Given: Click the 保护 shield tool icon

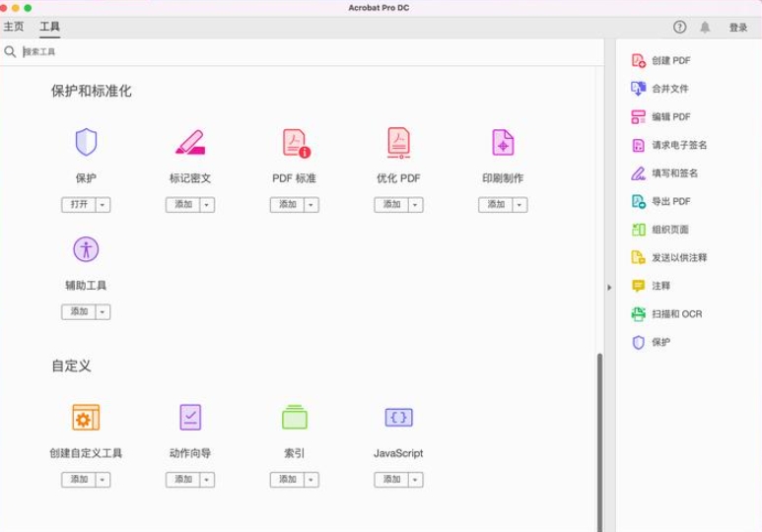Looking at the screenshot, I should point(86,142).
